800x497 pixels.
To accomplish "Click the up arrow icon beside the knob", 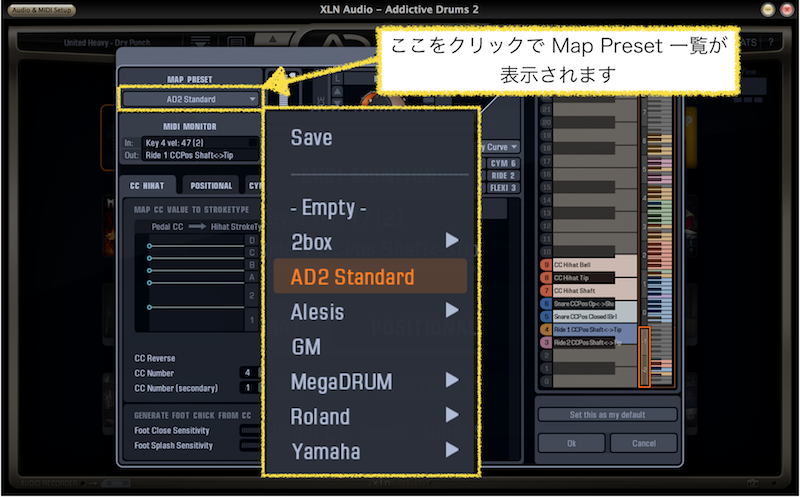I will 337,91.
